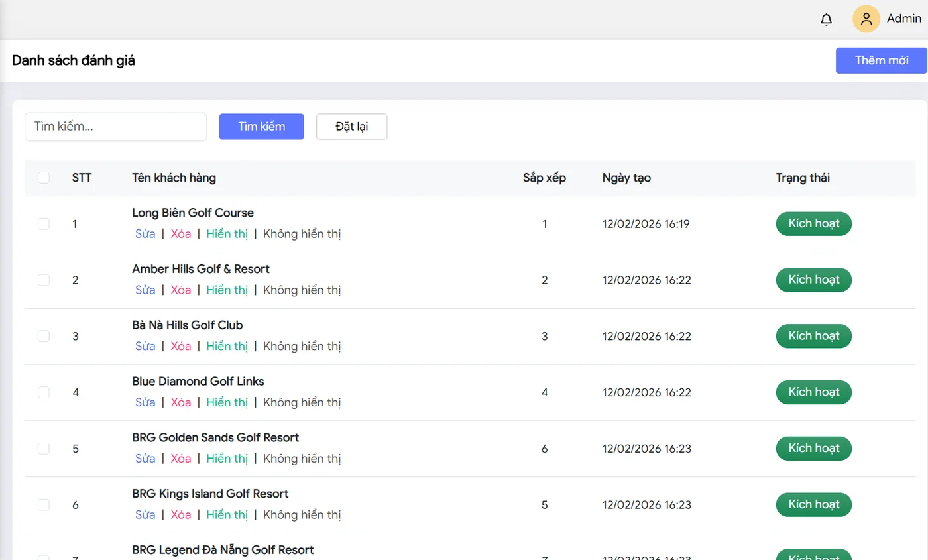Click the Danh sách đánh giá page title

[x=74, y=61]
